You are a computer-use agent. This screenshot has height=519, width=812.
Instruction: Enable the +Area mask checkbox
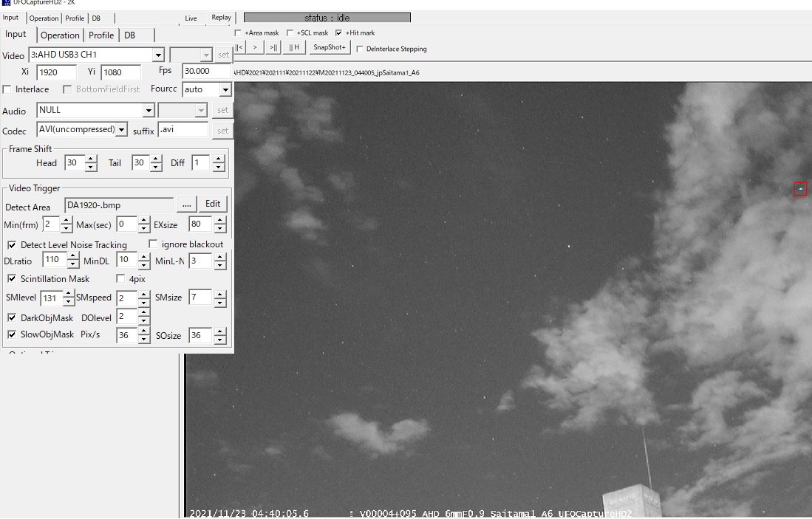(x=237, y=32)
